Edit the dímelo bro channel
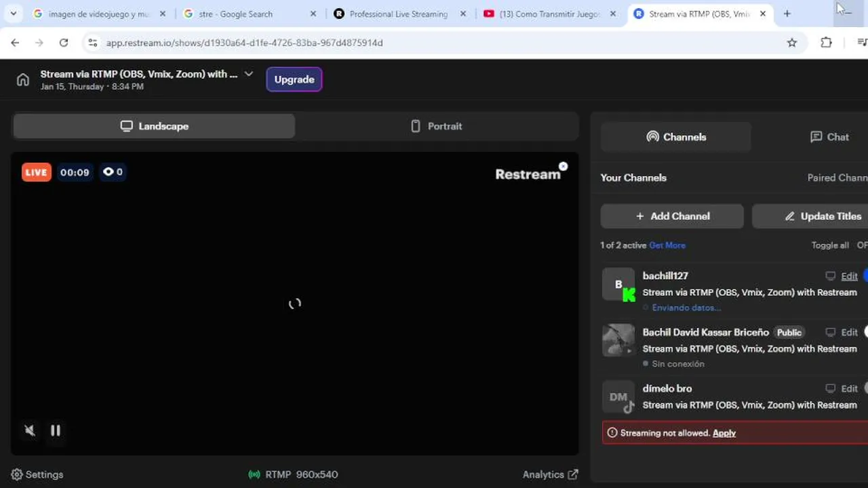 [849, 388]
